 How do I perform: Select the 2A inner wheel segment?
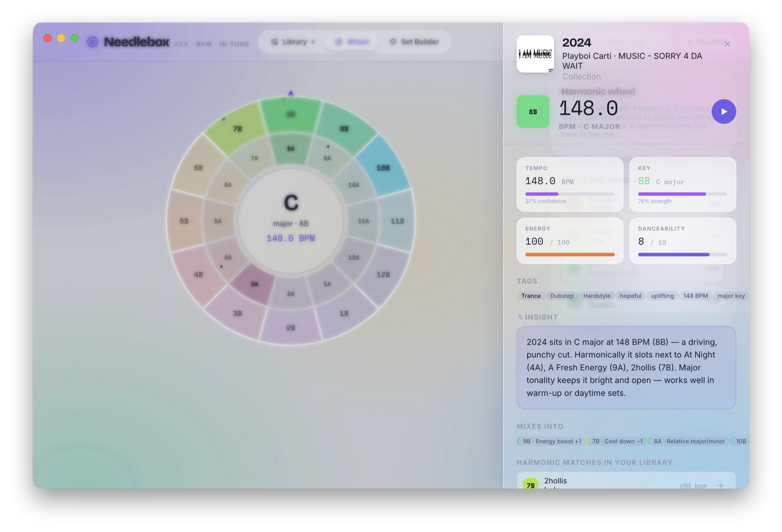[291, 294]
